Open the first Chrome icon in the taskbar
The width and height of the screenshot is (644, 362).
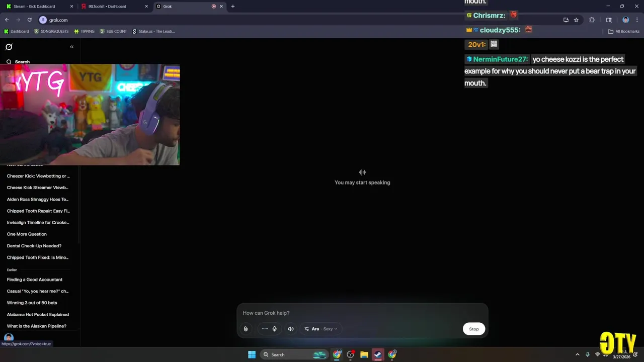click(x=337, y=354)
